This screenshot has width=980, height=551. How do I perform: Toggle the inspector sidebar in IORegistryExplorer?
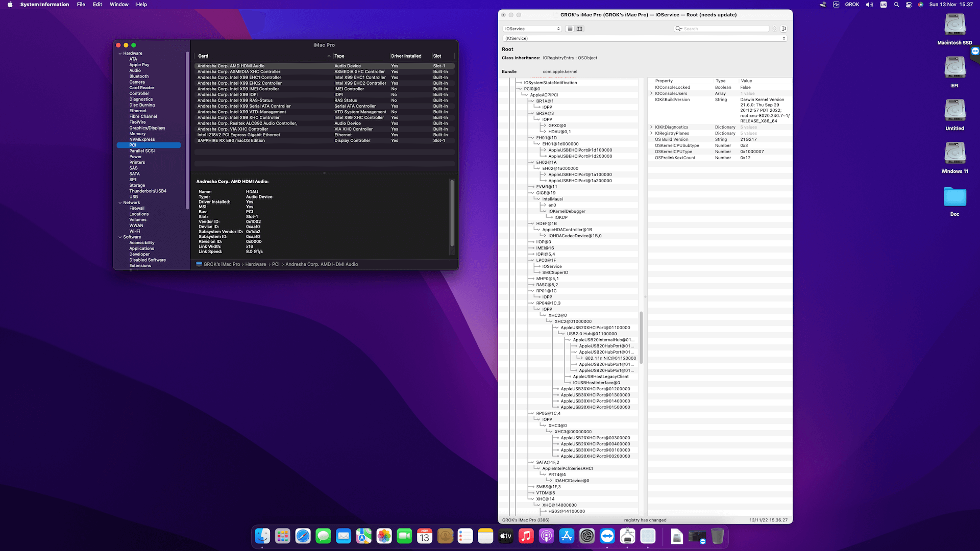click(x=784, y=29)
